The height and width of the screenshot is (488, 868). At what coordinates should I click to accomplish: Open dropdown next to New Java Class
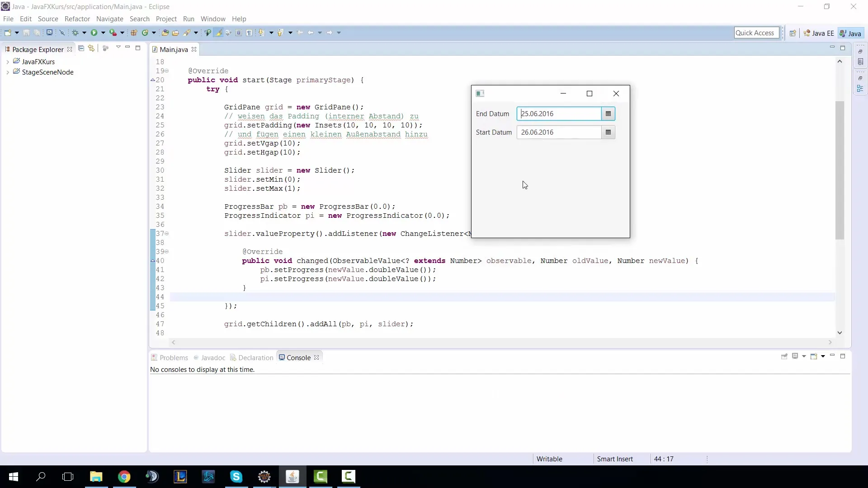pos(154,33)
